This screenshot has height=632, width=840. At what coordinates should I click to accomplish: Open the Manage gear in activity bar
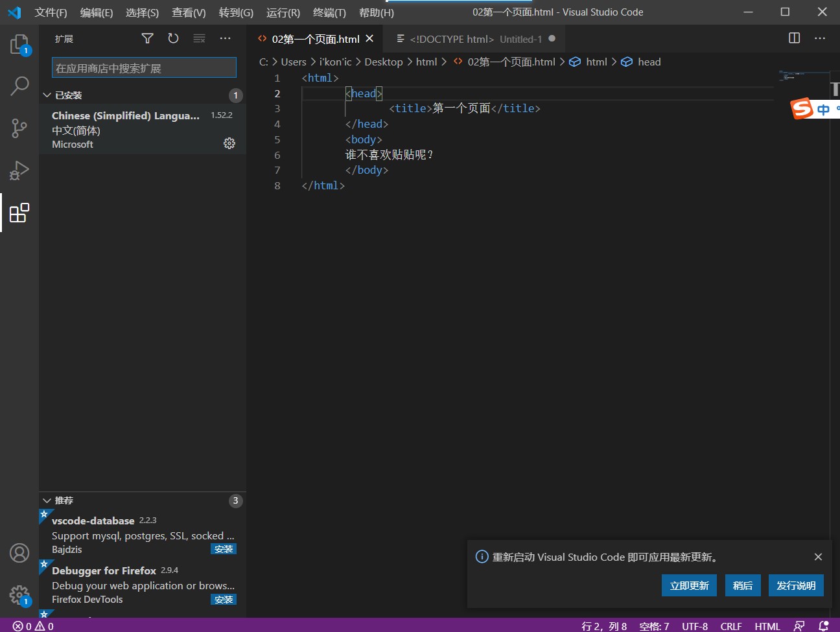tap(19, 595)
